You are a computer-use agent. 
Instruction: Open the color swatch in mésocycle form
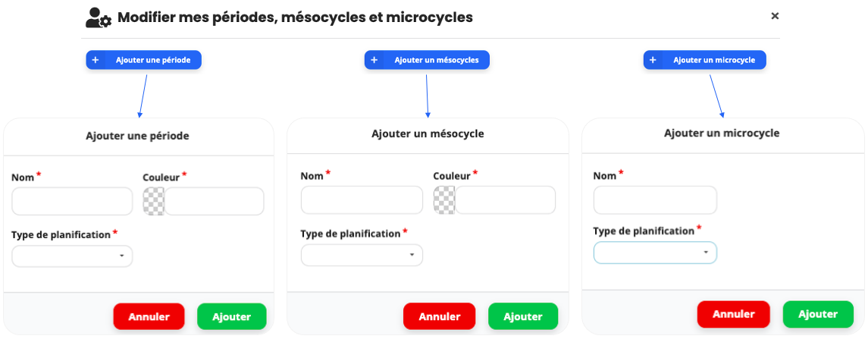pyautogui.click(x=444, y=200)
